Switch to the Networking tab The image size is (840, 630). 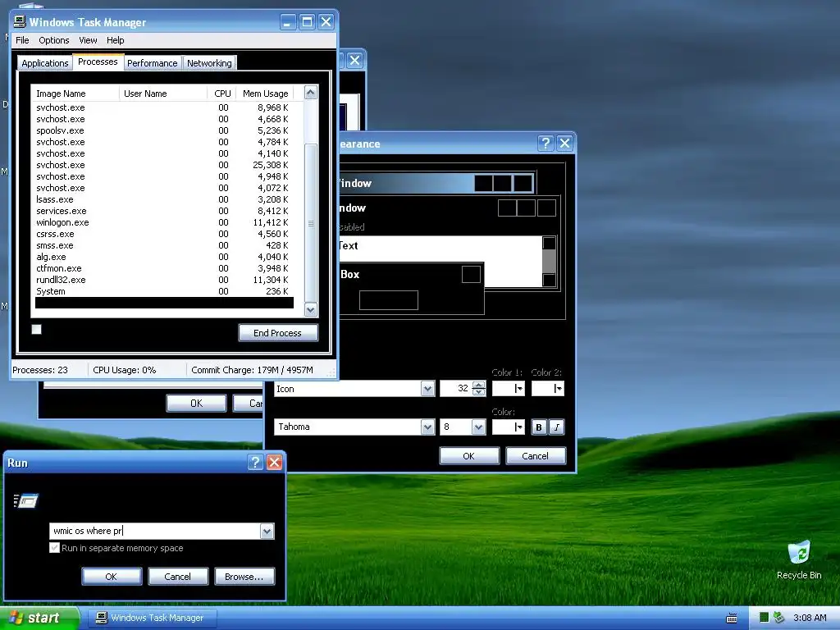click(209, 63)
